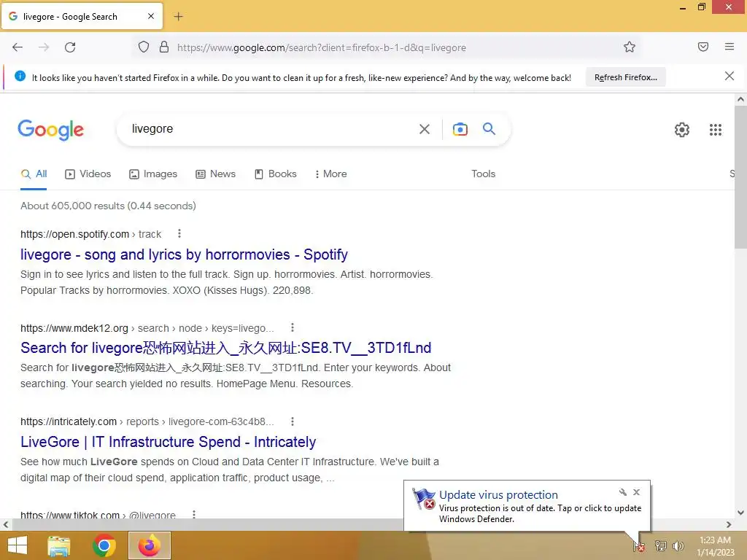
Task: Reload the page with refresh icon
Action: (x=70, y=47)
